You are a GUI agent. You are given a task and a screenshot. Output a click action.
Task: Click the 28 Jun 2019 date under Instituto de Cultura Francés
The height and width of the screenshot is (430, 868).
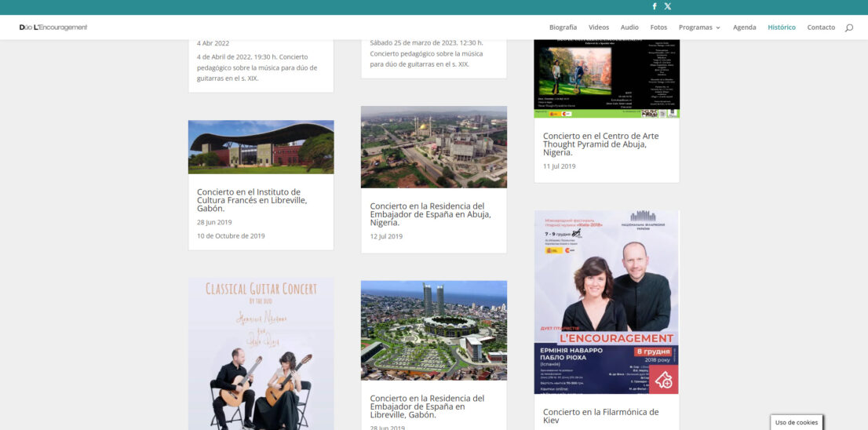214,222
